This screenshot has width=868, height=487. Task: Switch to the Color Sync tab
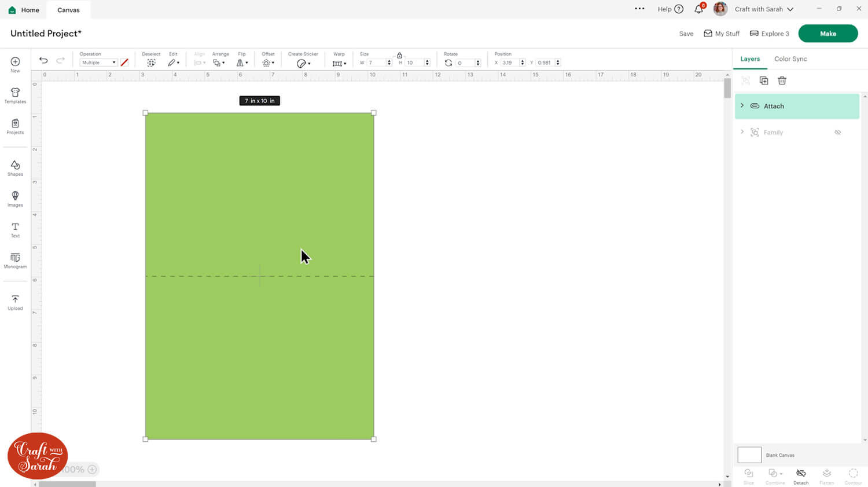pos(790,59)
